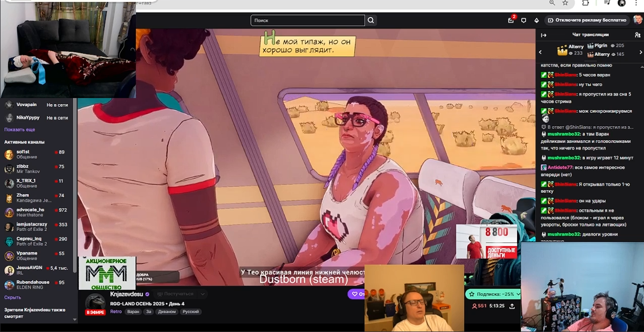The height and width of the screenshot is (332, 644).
Task: Open JesusAVGN avatar in sidebar
Action: coord(9,271)
